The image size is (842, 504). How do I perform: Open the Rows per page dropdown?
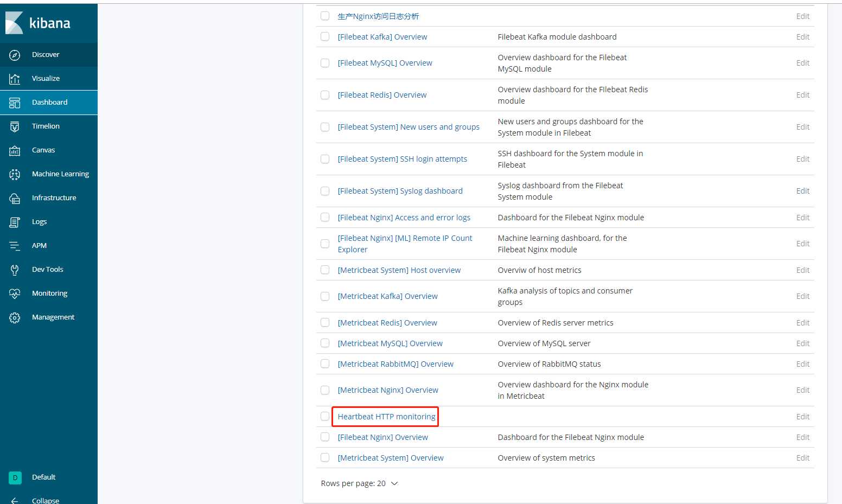(x=359, y=483)
